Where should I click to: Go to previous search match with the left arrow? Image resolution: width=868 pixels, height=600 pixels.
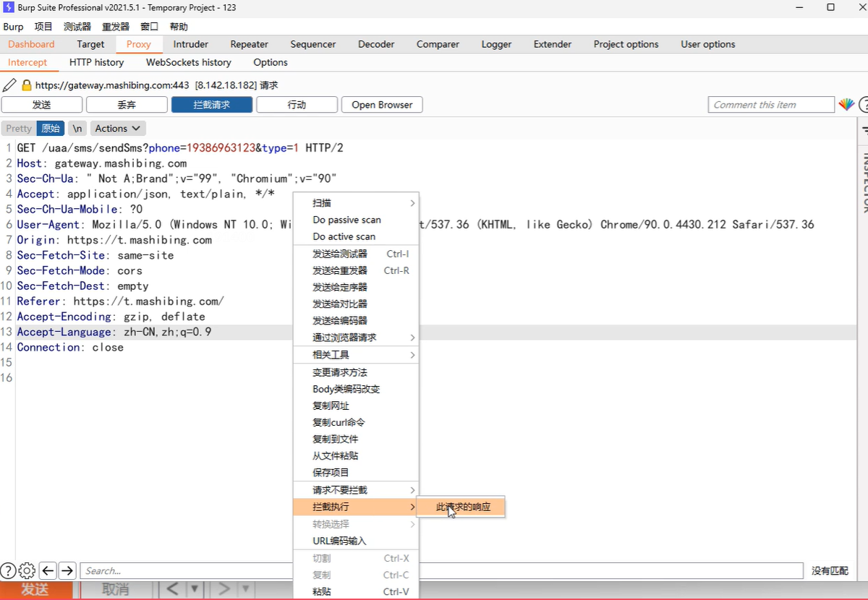coord(48,570)
